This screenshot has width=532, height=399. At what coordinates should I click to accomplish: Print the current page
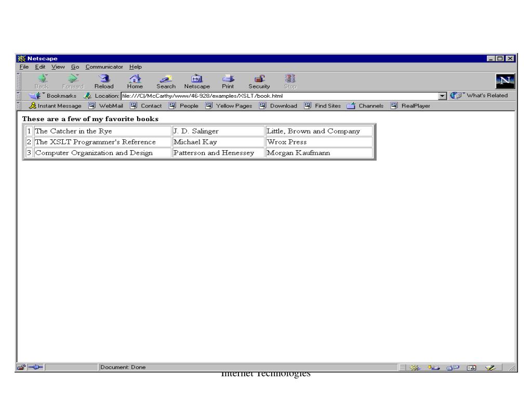click(x=228, y=81)
